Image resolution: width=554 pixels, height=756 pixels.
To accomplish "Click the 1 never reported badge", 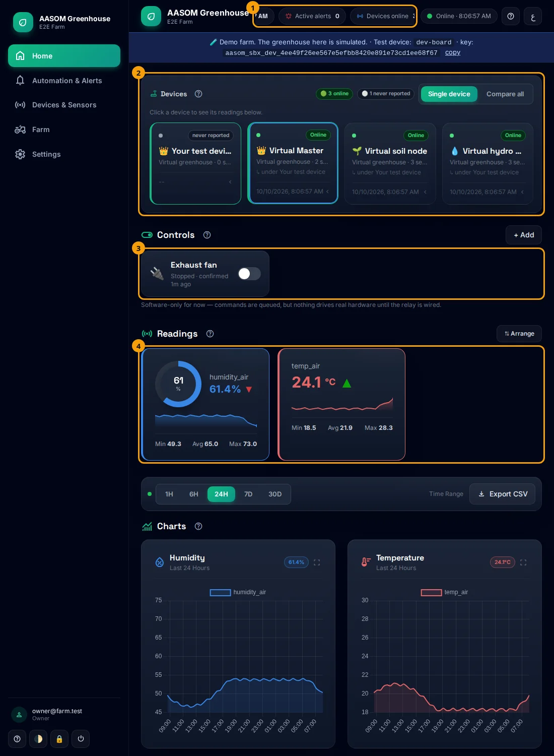I will coord(386,94).
